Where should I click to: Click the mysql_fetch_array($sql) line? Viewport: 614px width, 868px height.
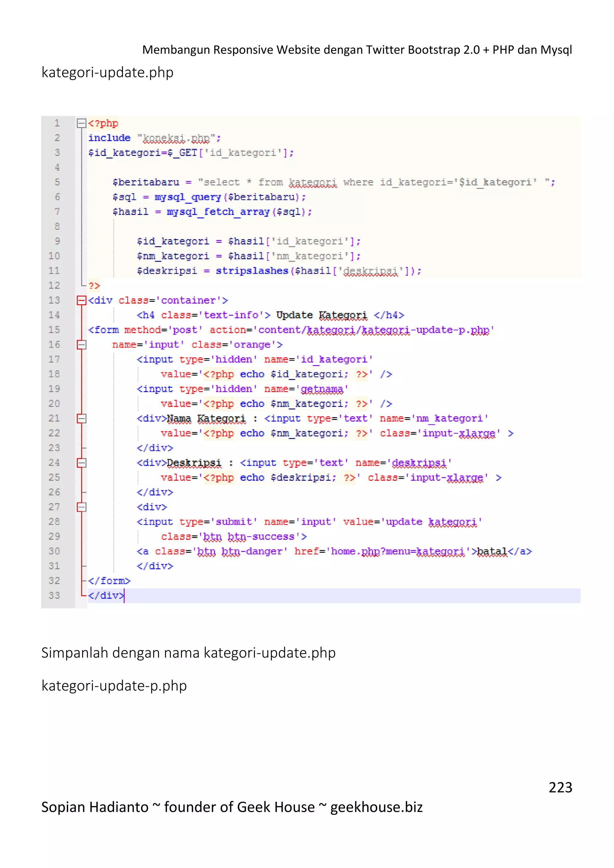[212, 212]
